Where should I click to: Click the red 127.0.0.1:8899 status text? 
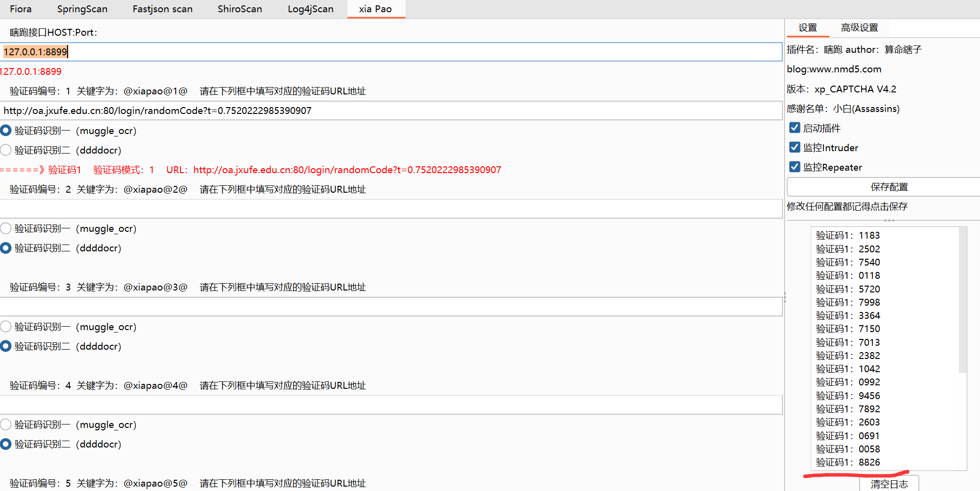(31, 71)
